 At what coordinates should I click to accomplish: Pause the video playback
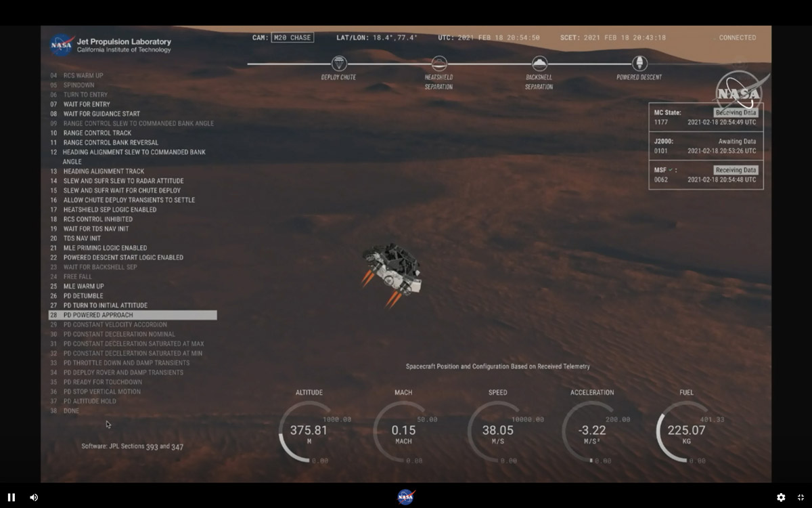tap(12, 496)
